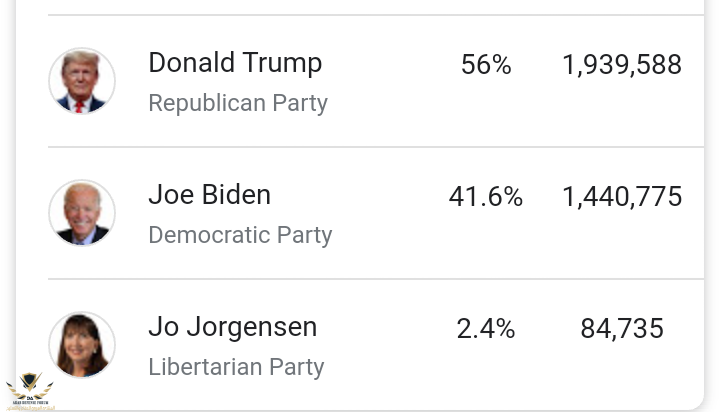Click the 2.4% vote share figure
Screen dimensions: 720x412
486,329
